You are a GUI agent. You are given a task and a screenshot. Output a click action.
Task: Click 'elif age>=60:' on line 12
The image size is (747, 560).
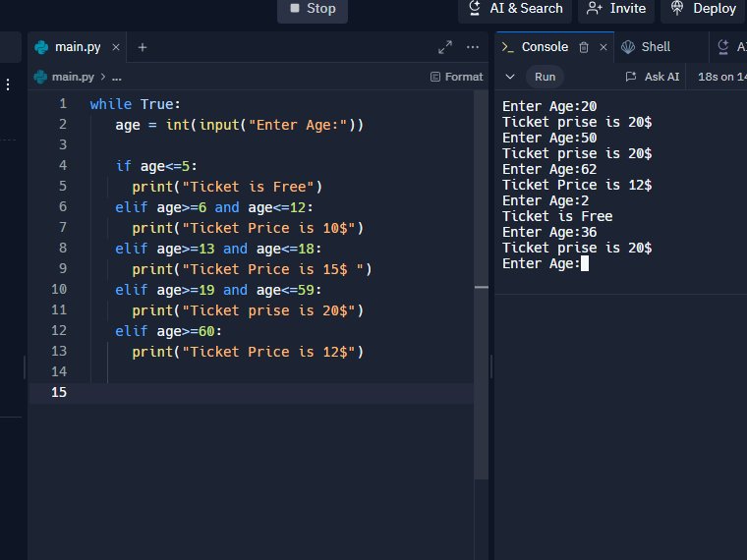click(x=169, y=331)
